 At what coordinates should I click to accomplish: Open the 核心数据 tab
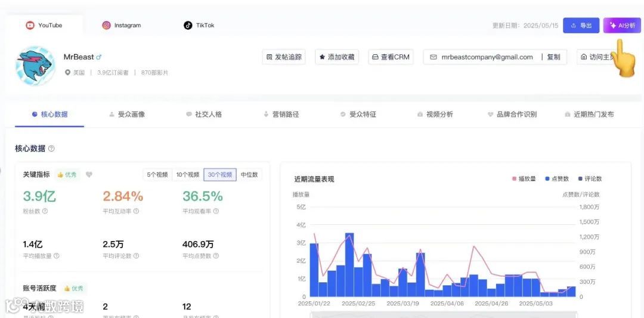pos(49,114)
